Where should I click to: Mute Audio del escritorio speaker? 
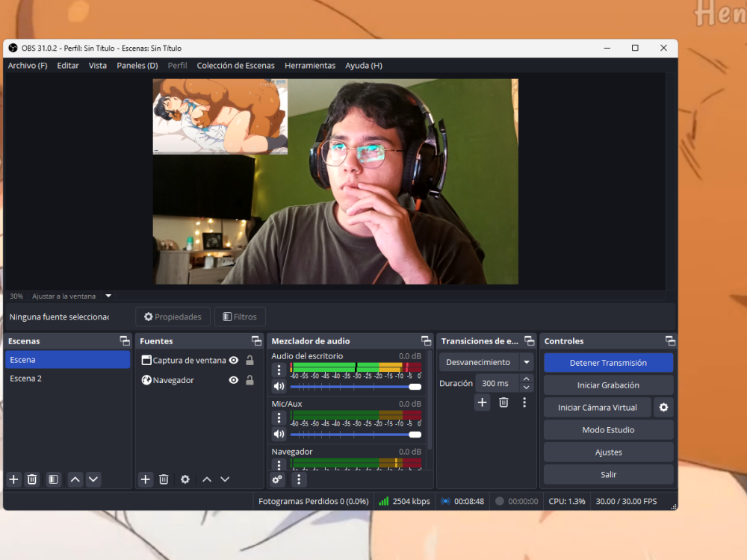(279, 386)
